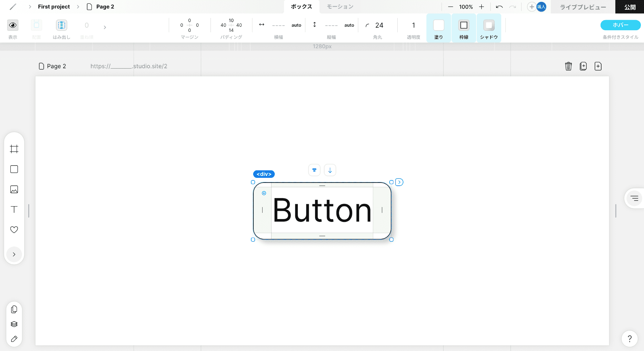Image resolution: width=644 pixels, height=351 pixels.
Task: Select the frame/section tool
Action: point(14,149)
